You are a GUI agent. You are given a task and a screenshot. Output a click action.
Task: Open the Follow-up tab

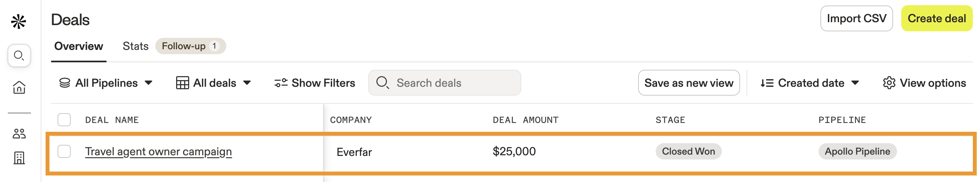[x=190, y=46]
